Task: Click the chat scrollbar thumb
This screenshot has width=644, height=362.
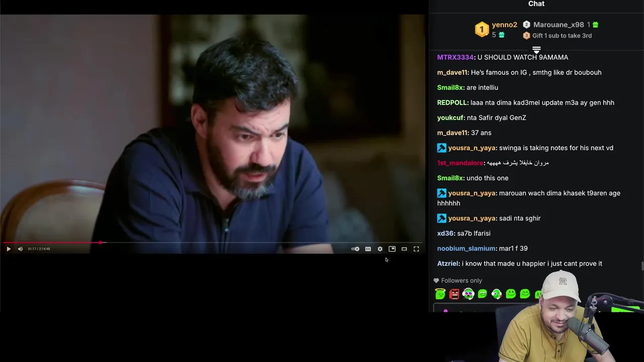Action: [642, 266]
